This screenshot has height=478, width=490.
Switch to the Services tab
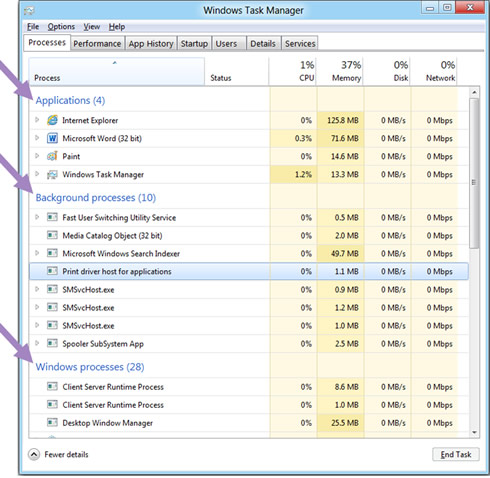(x=300, y=44)
